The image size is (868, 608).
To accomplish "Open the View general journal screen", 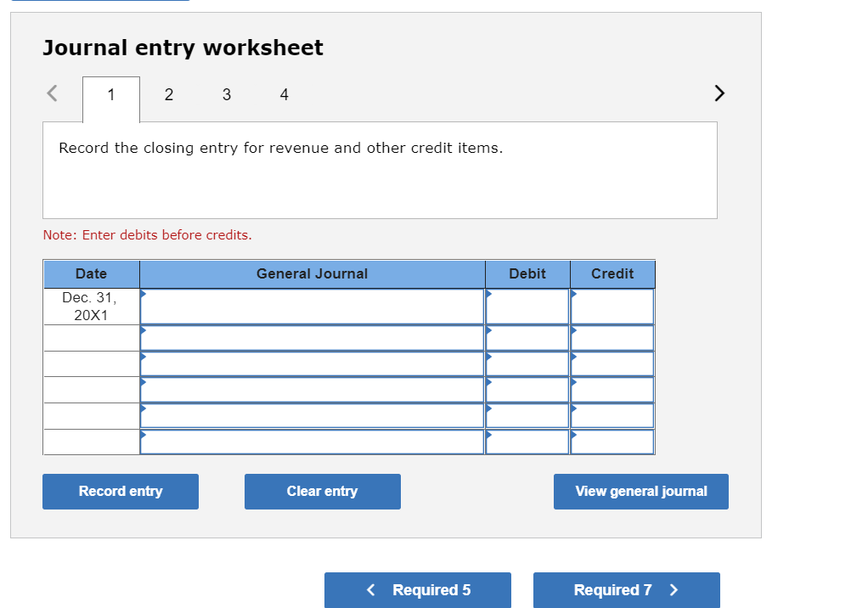I will tap(640, 491).
